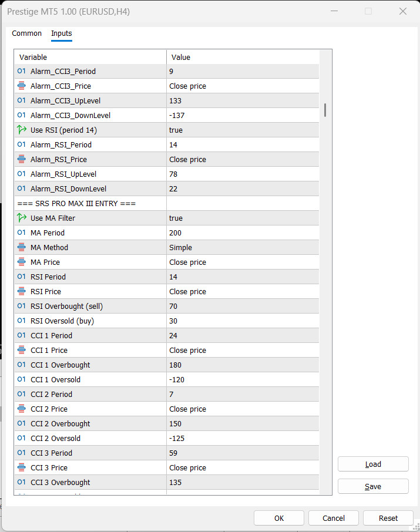This screenshot has height=532, width=420.
Task: Open the MA Price Close price dropdown
Action: (243, 262)
